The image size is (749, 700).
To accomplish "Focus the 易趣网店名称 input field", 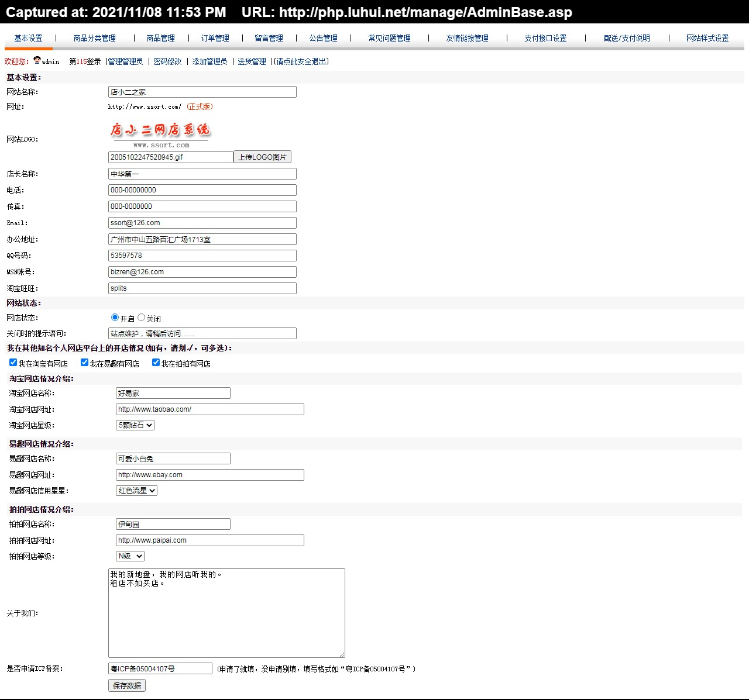I will 173,458.
